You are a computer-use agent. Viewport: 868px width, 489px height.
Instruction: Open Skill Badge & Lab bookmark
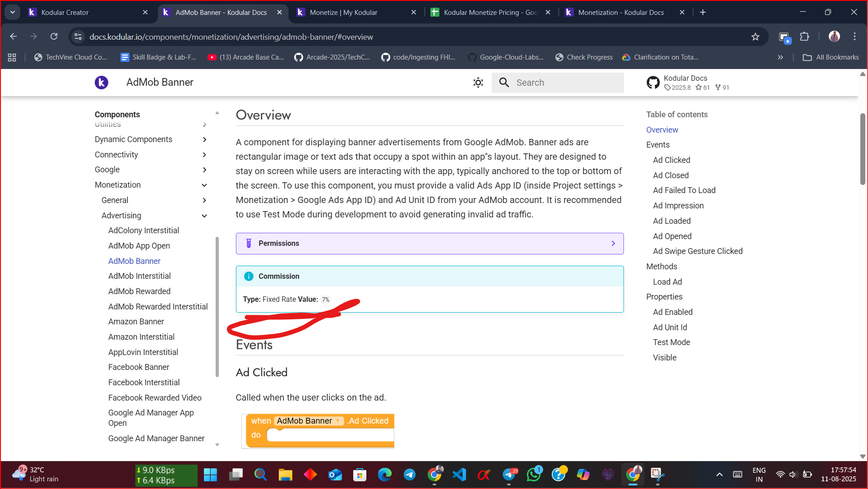click(x=158, y=57)
